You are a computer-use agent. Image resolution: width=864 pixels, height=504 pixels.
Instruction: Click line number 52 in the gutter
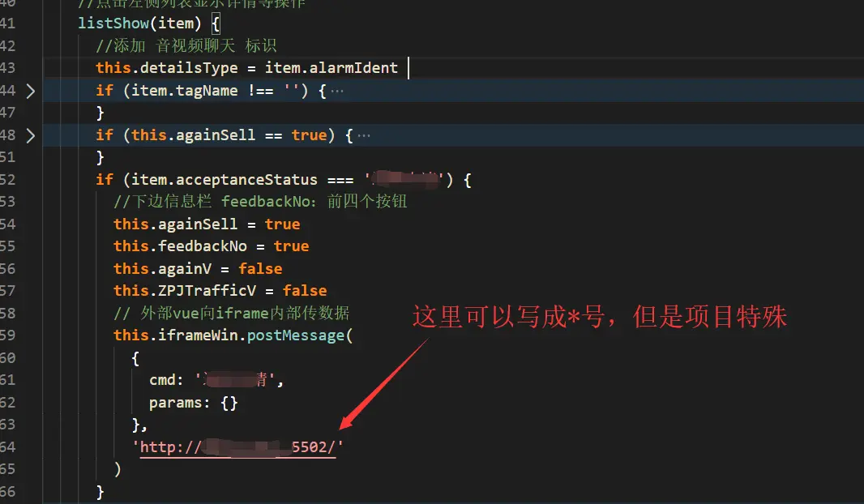[x=8, y=180]
